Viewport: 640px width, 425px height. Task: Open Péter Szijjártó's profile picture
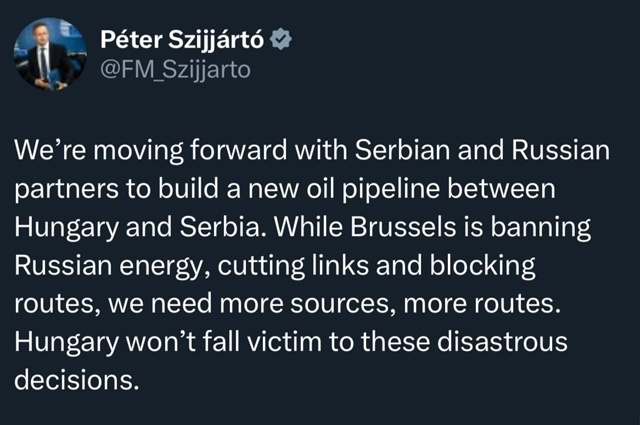[x=50, y=53]
